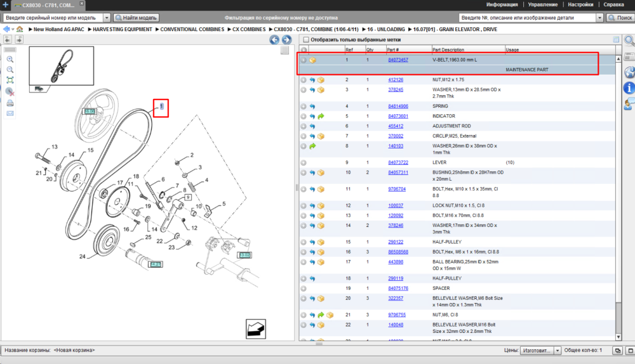Click the 'Поиск' search button
635x364 pixels.
(x=620, y=18)
